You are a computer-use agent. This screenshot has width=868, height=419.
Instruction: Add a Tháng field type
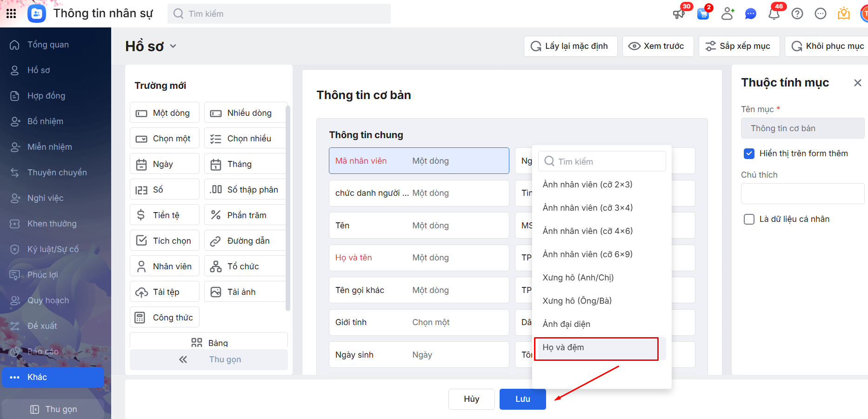pyautogui.click(x=245, y=164)
